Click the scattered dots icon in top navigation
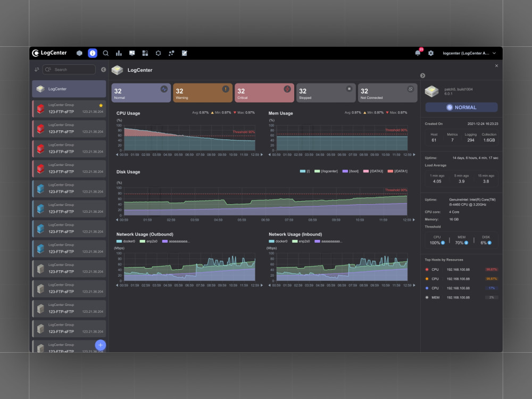The height and width of the screenshot is (399, 532). click(171, 53)
